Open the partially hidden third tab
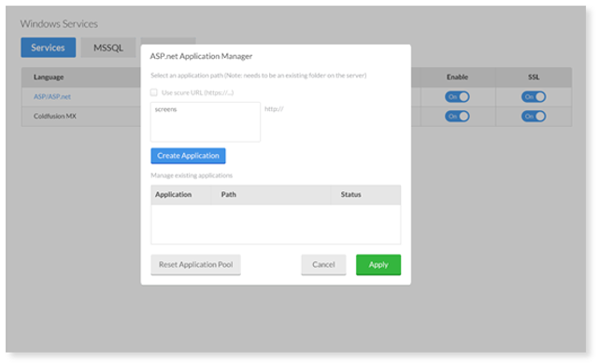The width and height of the screenshot is (598, 364). tap(168, 41)
